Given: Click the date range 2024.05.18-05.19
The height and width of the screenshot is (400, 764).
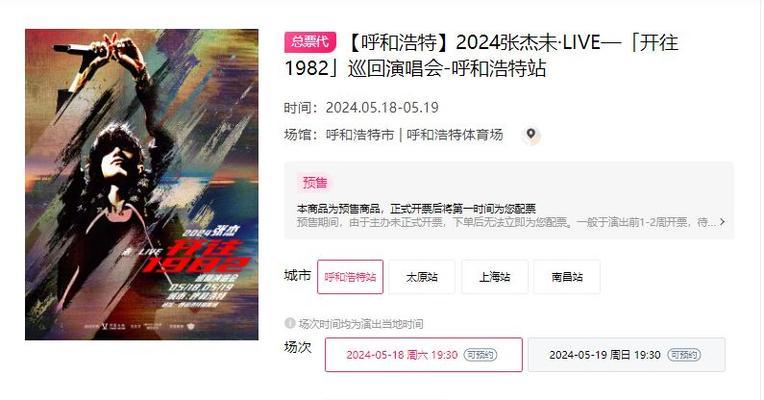Looking at the screenshot, I should (x=382, y=108).
